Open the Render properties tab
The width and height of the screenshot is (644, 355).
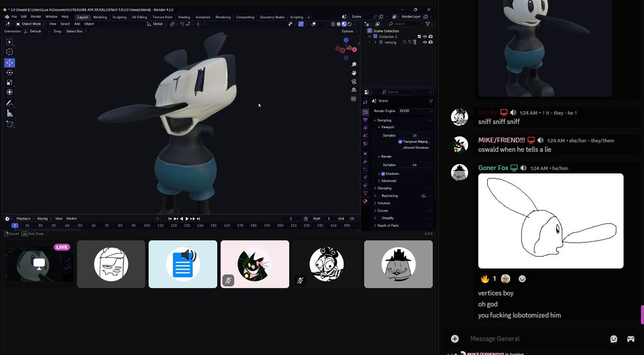[x=365, y=112]
